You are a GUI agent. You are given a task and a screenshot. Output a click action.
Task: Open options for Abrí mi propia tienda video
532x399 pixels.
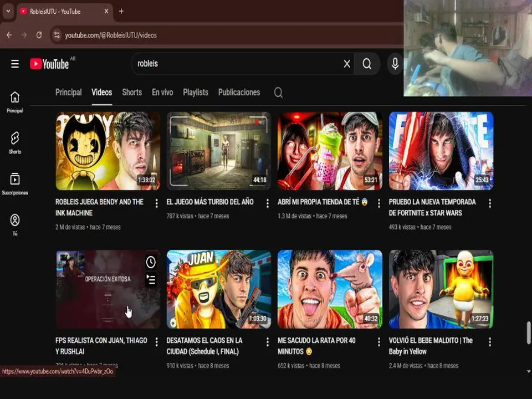tap(378, 203)
